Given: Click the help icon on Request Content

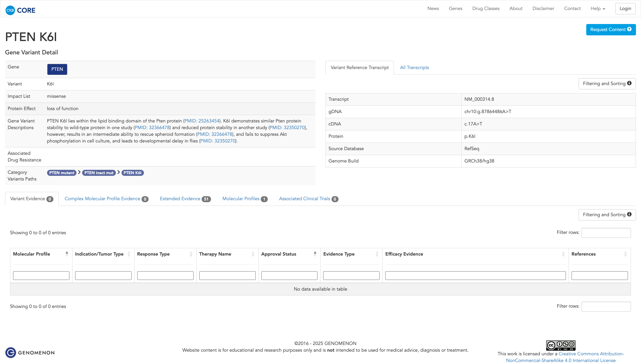Looking at the screenshot, I should [x=629, y=29].
